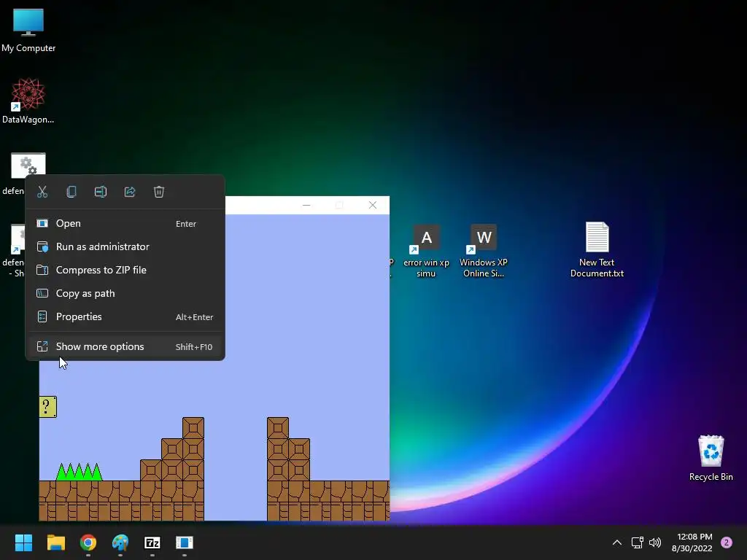The width and height of the screenshot is (747, 560).
Task: Select the DataWagon desktop shortcut
Action: point(28,101)
